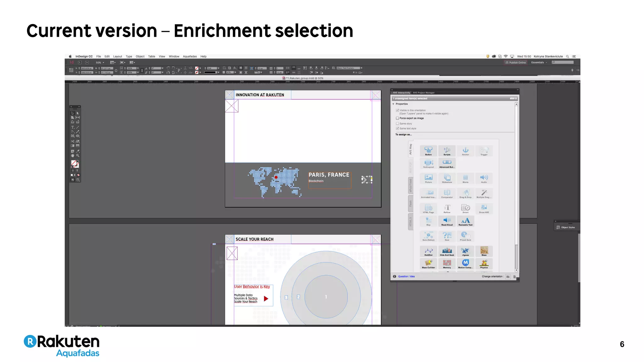The width and height of the screenshot is (644, 362).
Task: Click the fill swatch in control bar
Action: [197, 68]
